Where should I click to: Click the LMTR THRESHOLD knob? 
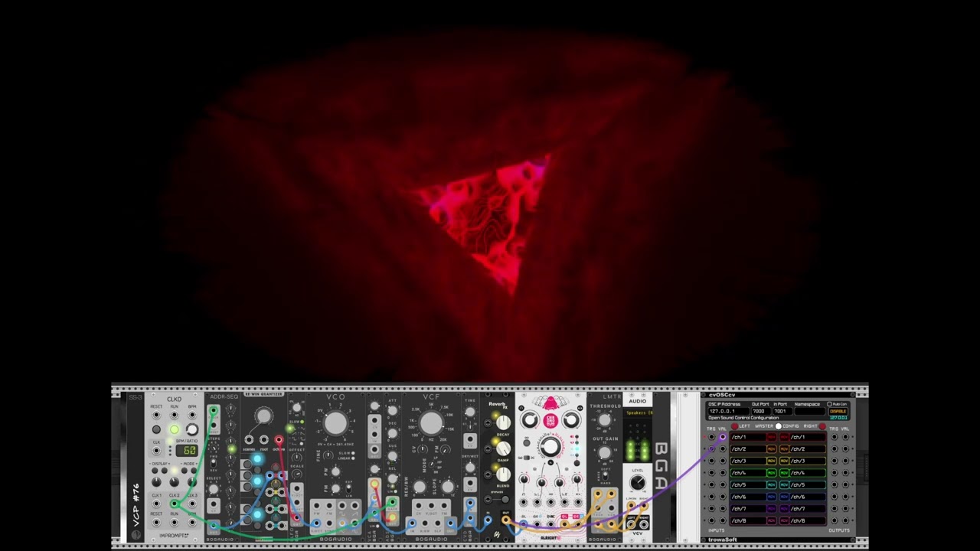point(605,420)
